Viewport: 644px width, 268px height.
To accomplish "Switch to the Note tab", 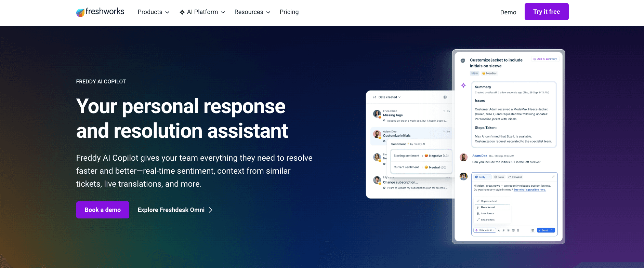I will coord(499,177).
